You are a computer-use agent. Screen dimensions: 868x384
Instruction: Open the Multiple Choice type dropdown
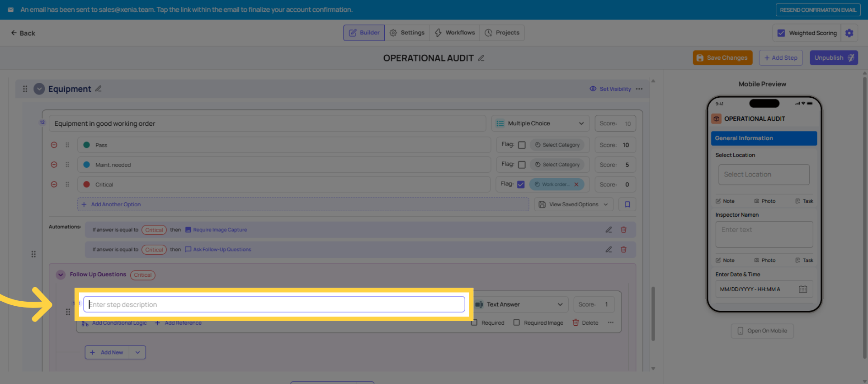click(539, 123)
